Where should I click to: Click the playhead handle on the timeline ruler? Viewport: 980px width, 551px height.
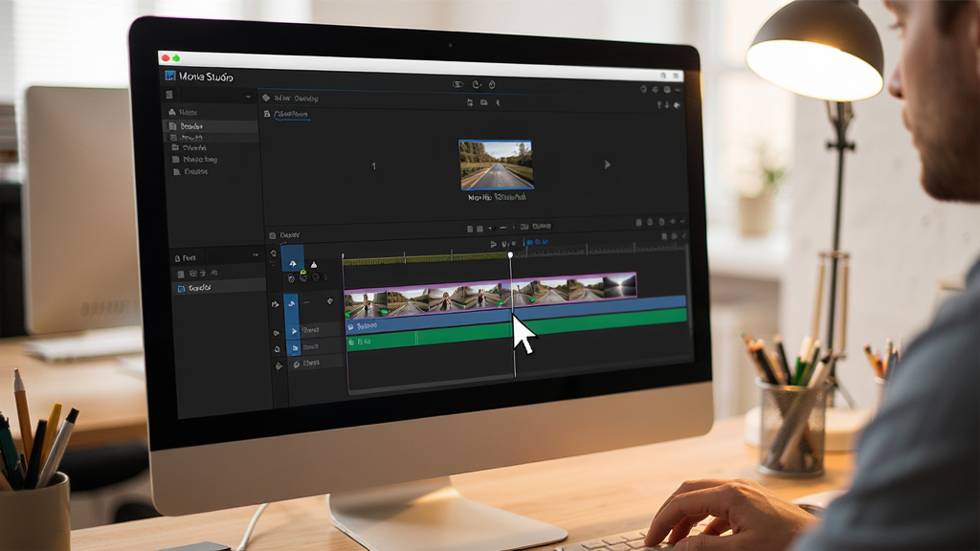click(x=511, y=254)
